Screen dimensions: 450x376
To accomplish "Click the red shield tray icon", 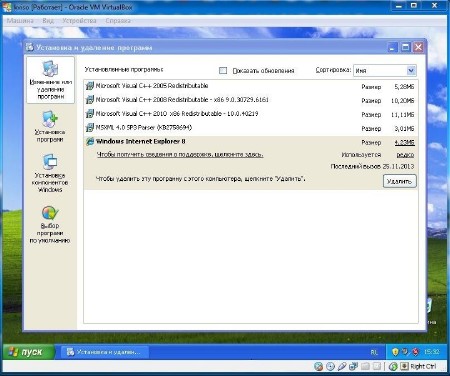I will [415, 352].
